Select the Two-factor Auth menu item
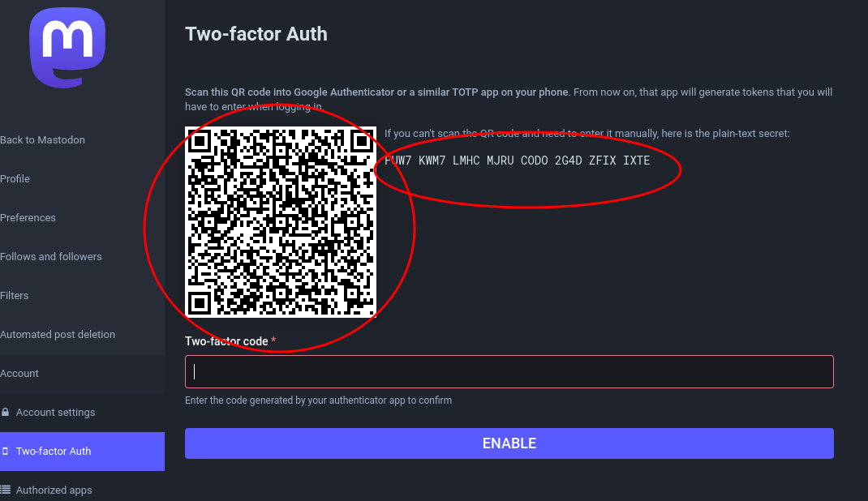This screenshot has width=868, height=501. [x=82, y=452]
